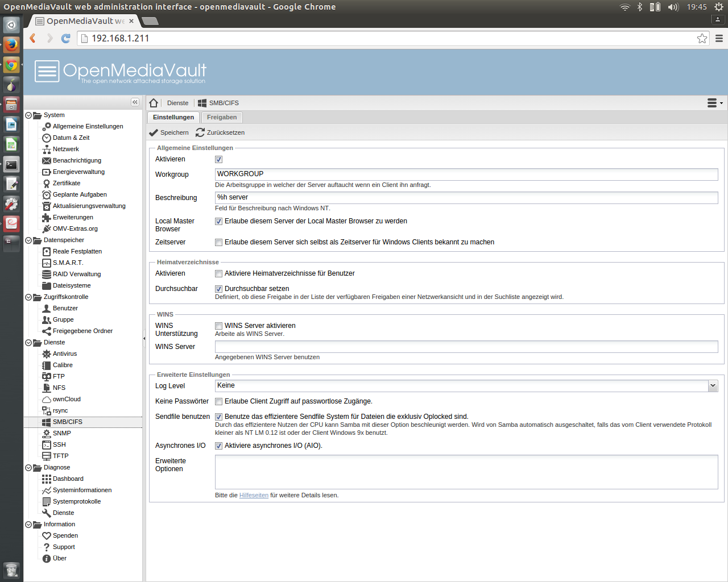Open the Chrome hamburger menu
This screenshot has height=582, width=728.
tap(719, 38)
